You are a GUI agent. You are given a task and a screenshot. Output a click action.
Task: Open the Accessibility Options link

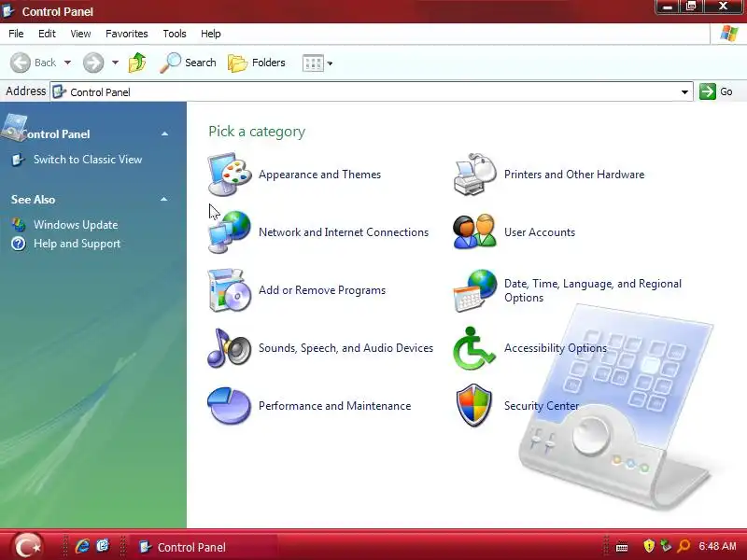[556, 348]
